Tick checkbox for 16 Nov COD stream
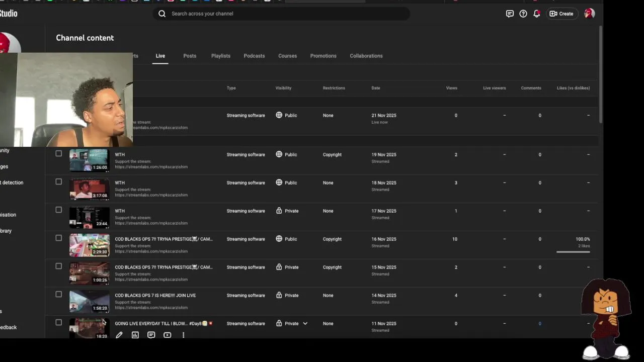This screenshot has height=362, width=644. (x=59, y=238)
